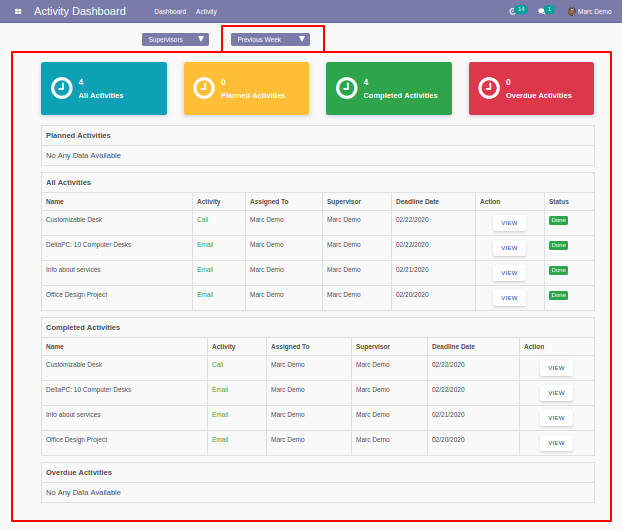The image size is (622, 530).
Task: Click Email link for Office Design Project, Completed Activities
Action: (x=220, y=440)
